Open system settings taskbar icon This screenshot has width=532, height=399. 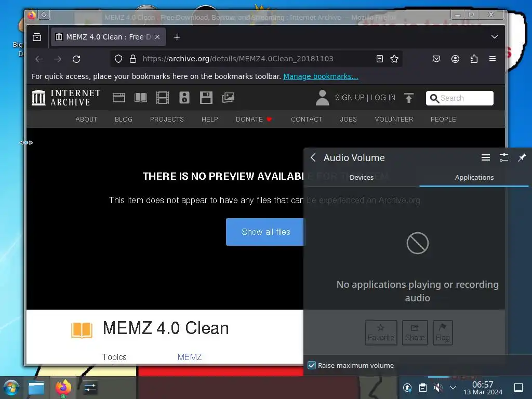coord(90,388)
